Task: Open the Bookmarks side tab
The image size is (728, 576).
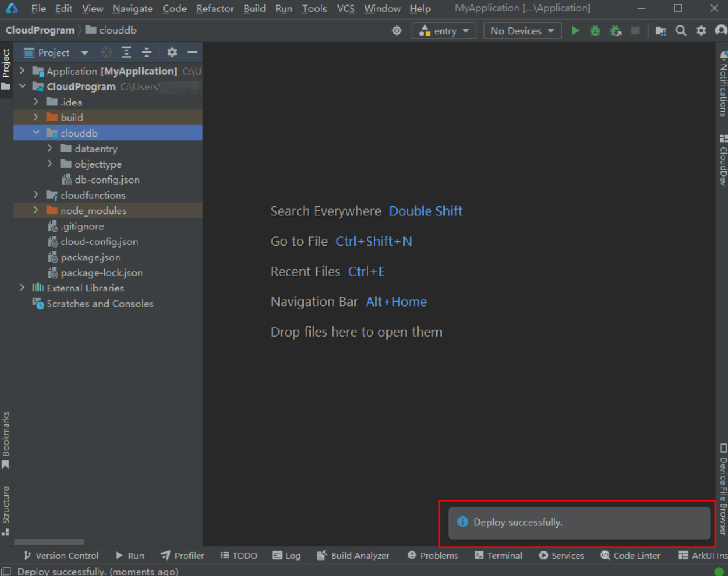Action: [6, 440]
